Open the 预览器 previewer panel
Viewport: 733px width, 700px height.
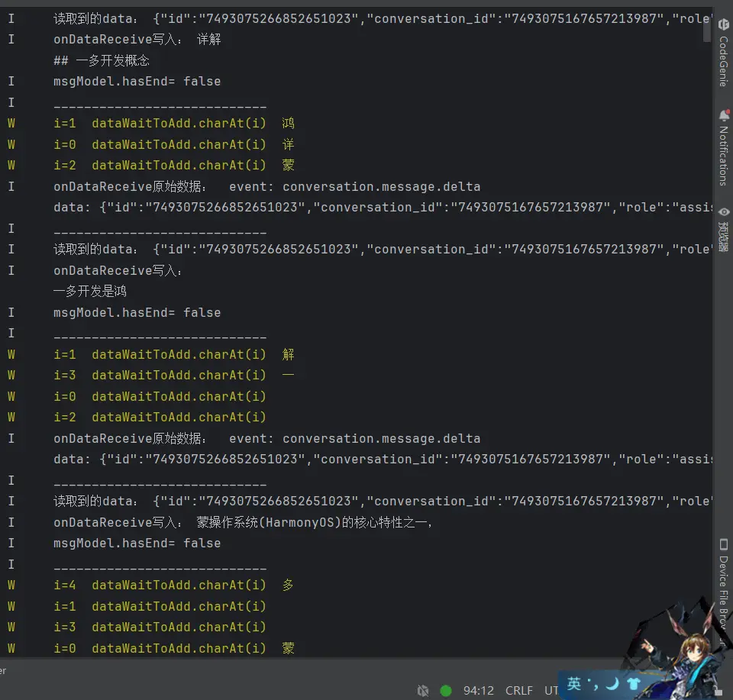point(722,229)
